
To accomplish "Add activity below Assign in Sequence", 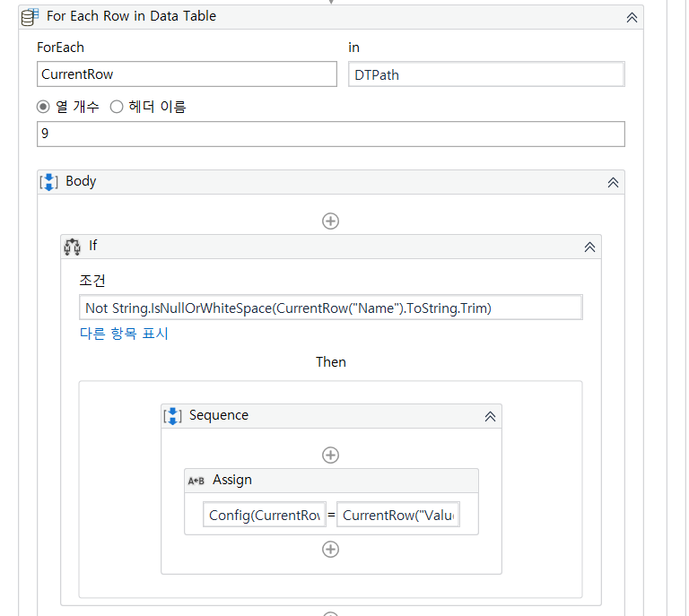I will (x=330, y=550).
